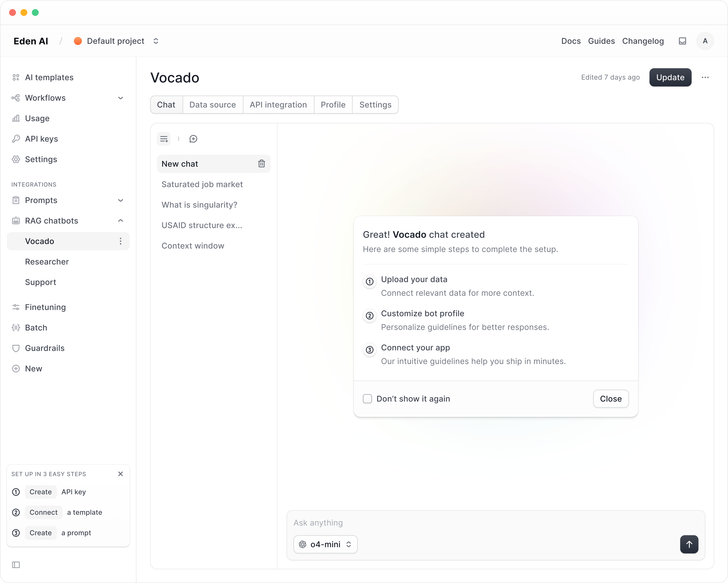Open Batch icon in sidebar
Image resolution: width=728 pixels, height=583 pixels.
(16, 328)
